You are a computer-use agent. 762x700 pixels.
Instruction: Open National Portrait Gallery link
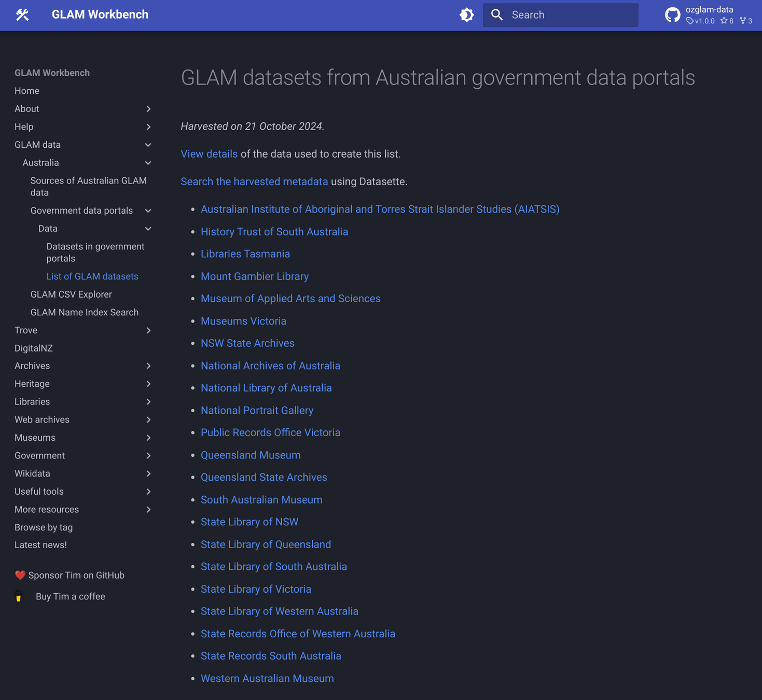[x=257, y=410]
